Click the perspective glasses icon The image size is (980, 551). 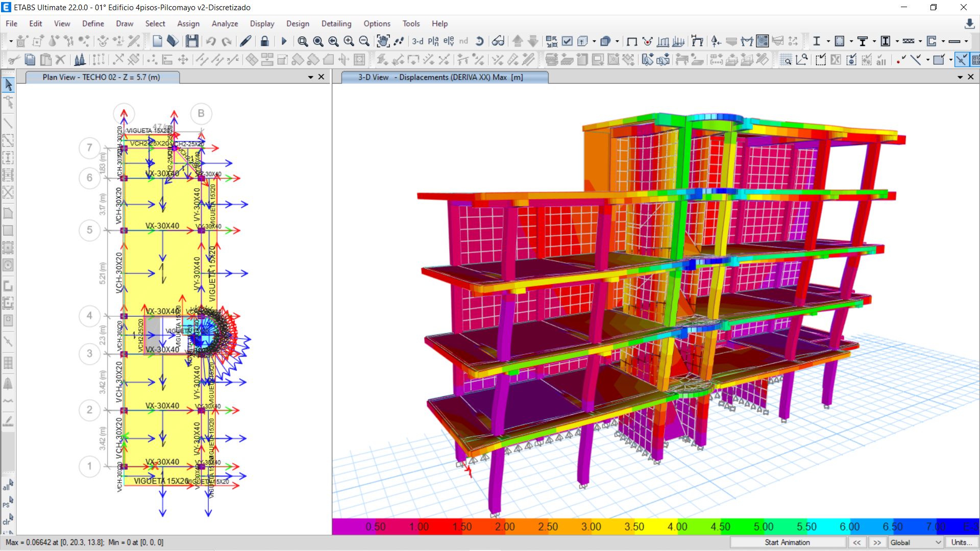point(498,41)
